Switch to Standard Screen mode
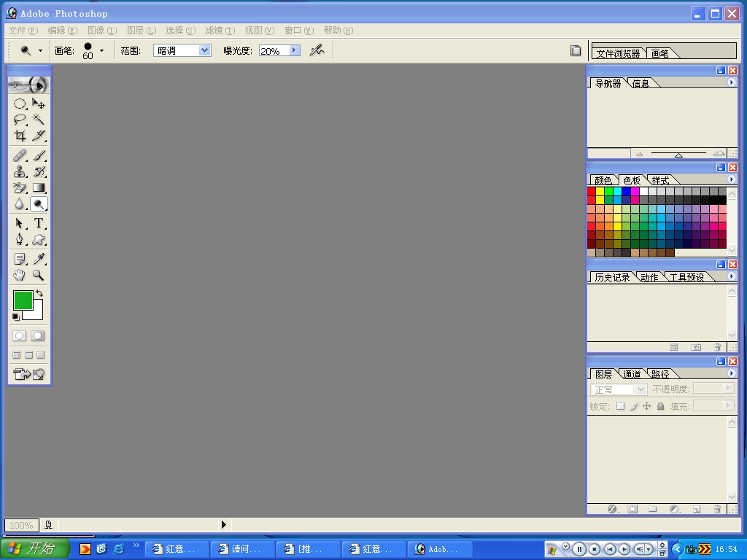This screenshot has height=560, width=747. [17, 355]
